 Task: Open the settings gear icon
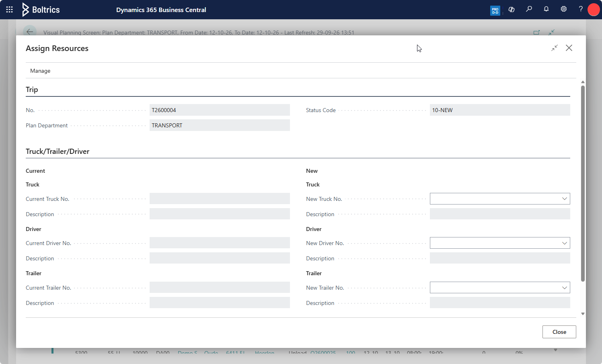[564, 9]
